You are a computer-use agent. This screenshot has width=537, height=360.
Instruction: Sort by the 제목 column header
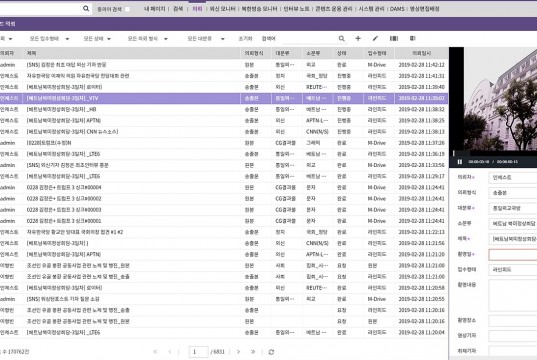click(132, 53)
